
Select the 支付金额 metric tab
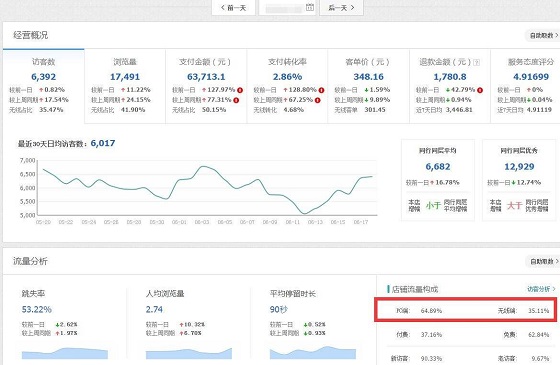(206, 86)
